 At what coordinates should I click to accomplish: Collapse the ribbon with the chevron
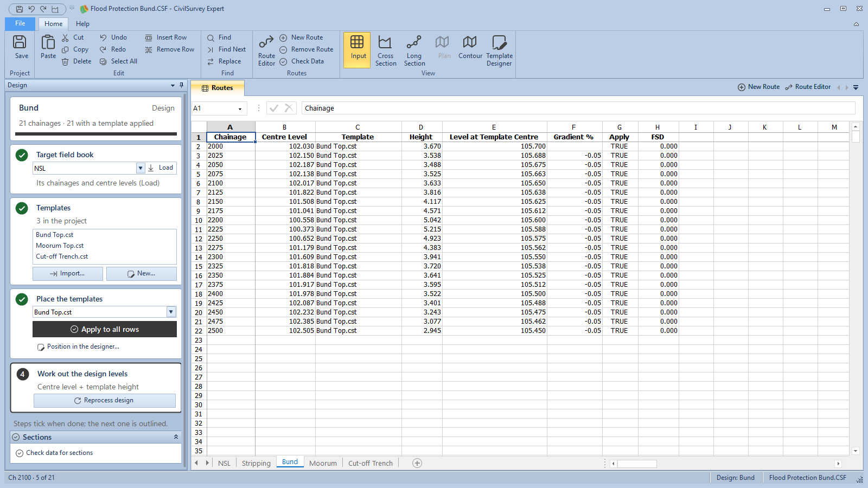coord(856,24)
